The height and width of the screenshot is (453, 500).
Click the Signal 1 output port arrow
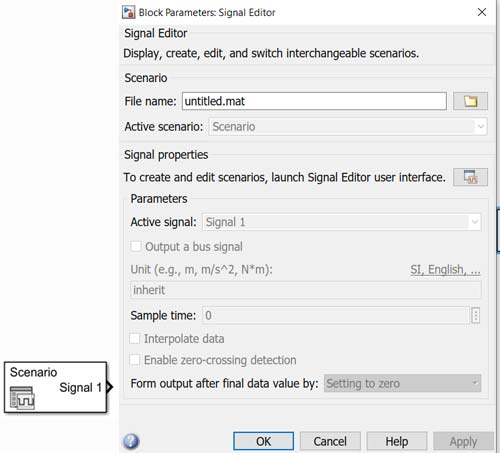coord(110,387)
